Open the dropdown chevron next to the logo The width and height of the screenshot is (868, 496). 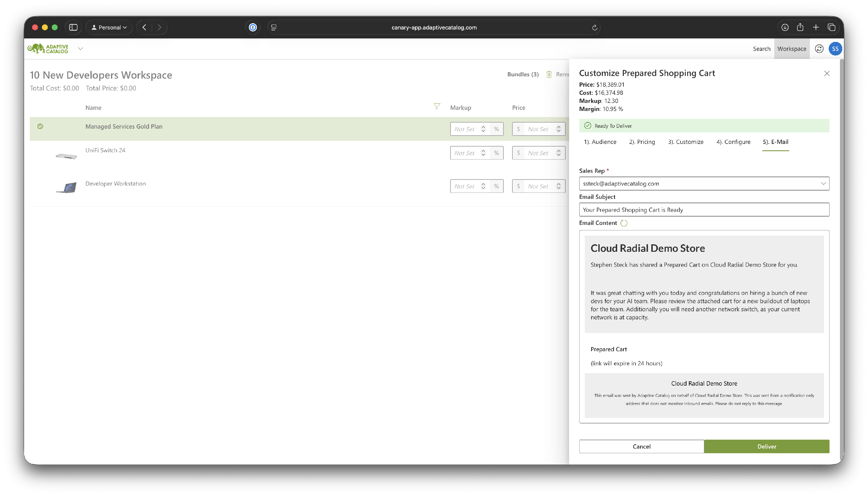80,49
